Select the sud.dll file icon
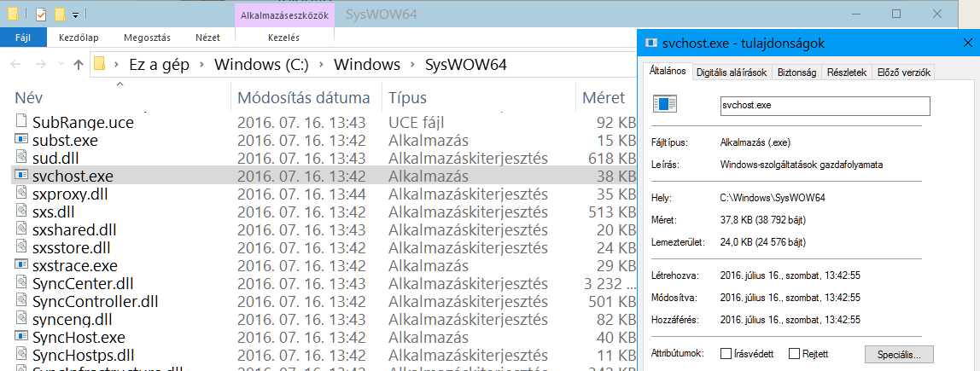This screenshot has height=371, width=980. [x=21, y=158]
